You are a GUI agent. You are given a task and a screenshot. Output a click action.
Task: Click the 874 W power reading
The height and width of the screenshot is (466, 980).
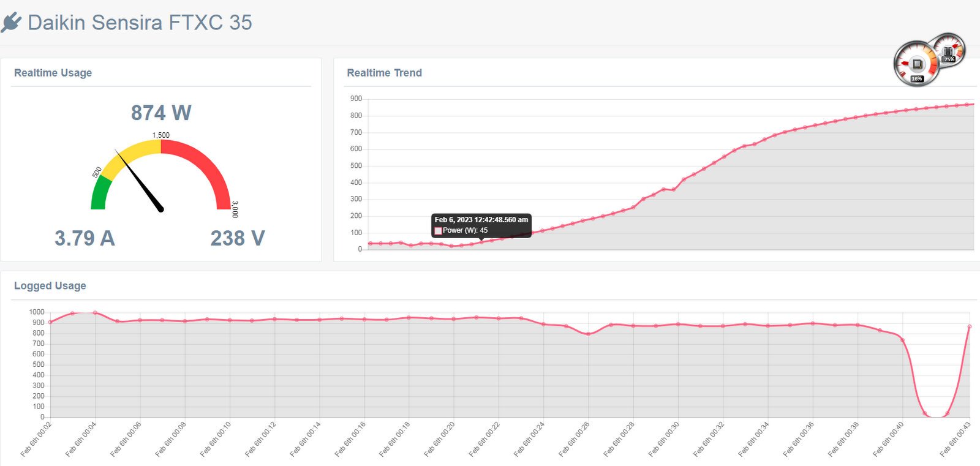[161, 113]
